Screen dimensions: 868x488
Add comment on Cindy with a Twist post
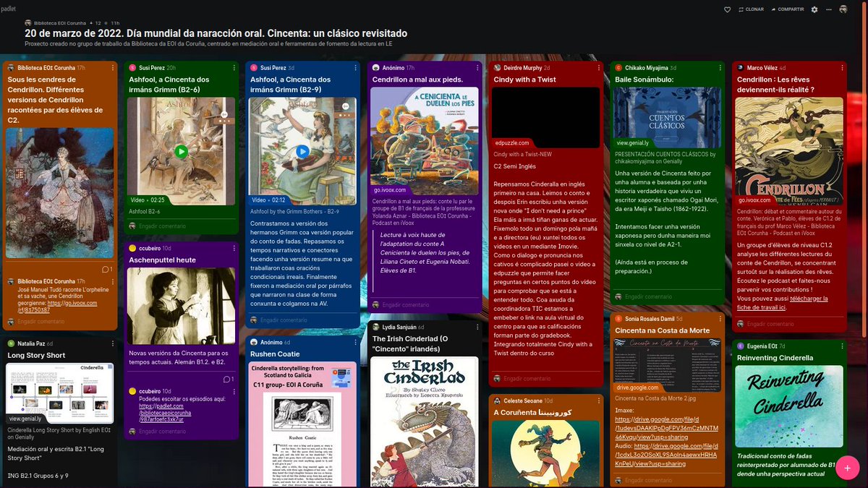click(527, 378)
